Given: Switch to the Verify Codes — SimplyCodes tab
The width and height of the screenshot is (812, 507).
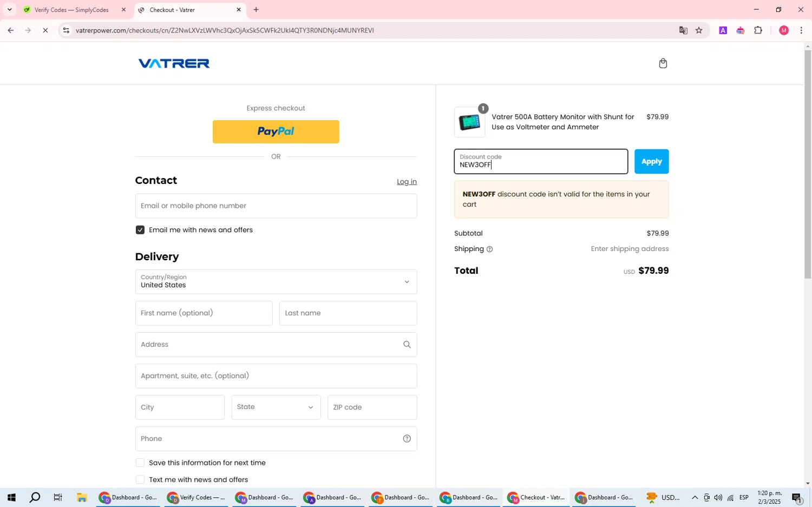Looking at the screenshot, I should coord(75,10).
